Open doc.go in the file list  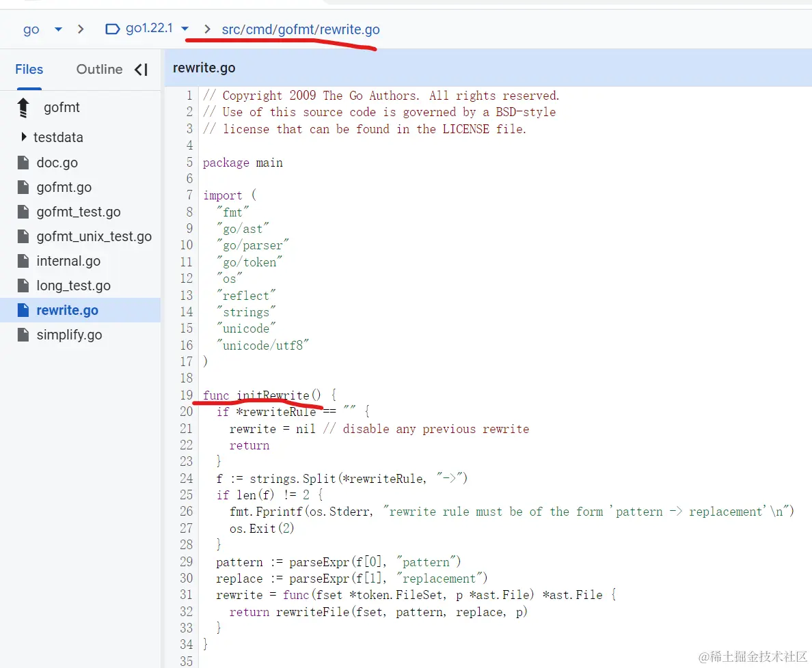[x=57, y=163]
